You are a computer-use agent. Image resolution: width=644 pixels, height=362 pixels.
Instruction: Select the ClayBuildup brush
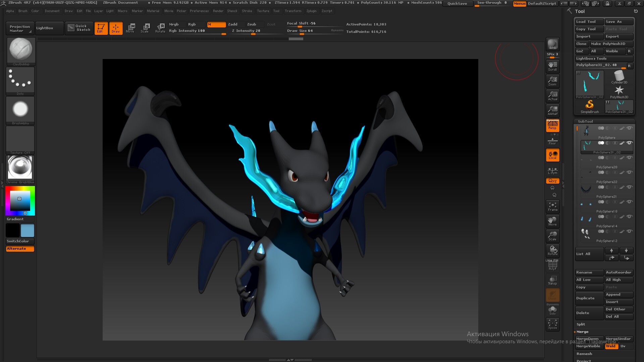click(20, 50)
